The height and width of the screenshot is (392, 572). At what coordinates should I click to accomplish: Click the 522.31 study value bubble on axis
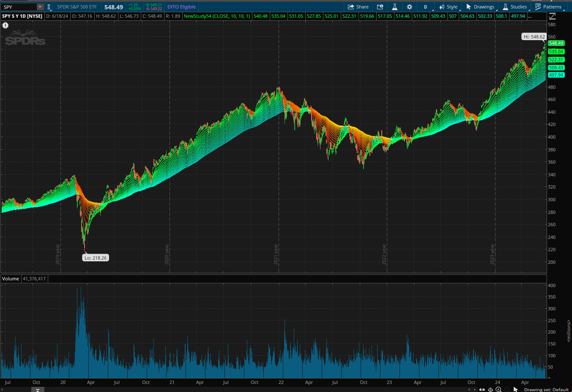(x=556, y=60)
